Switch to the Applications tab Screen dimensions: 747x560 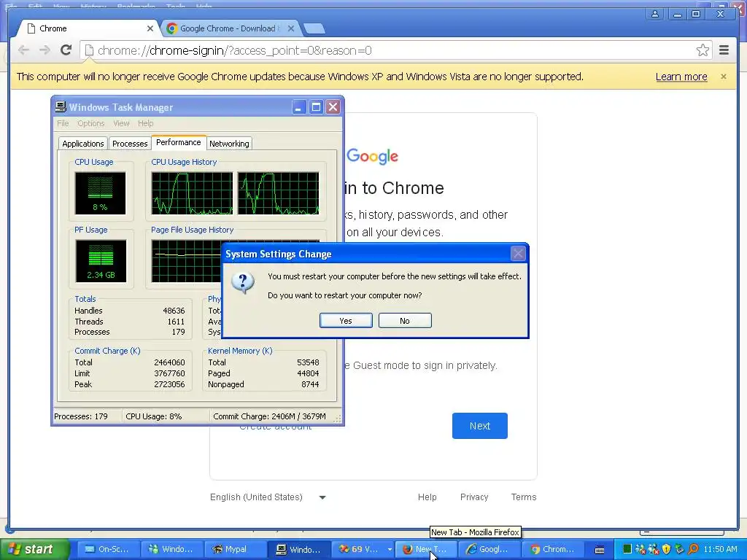point(83,144)
